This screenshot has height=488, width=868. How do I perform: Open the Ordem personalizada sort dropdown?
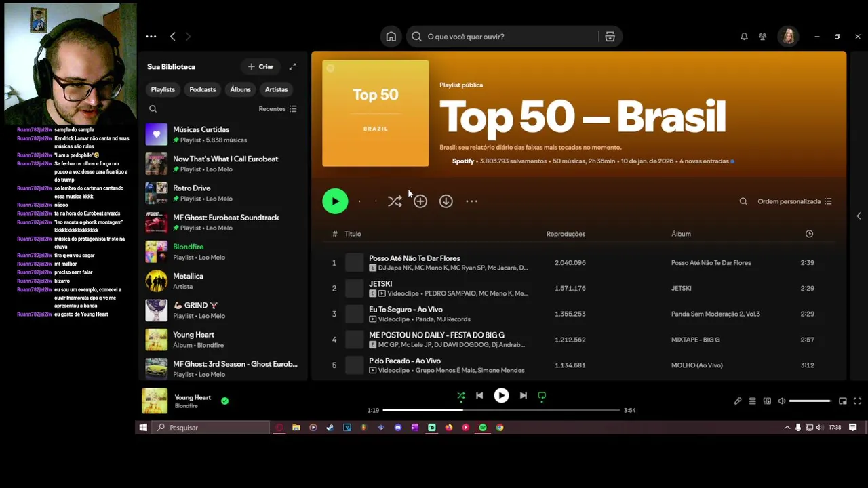pyautogui.click(x=795, y=201)
